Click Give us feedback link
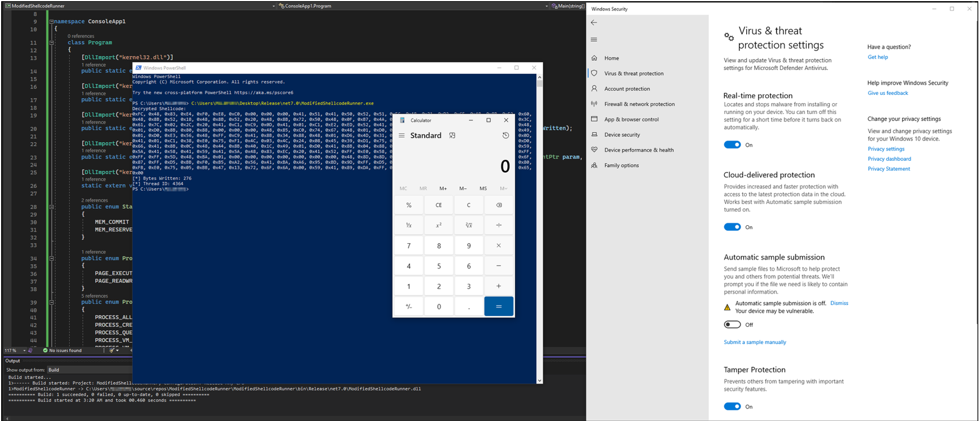This screenshot has height=421, width=980. coord(888,93)
